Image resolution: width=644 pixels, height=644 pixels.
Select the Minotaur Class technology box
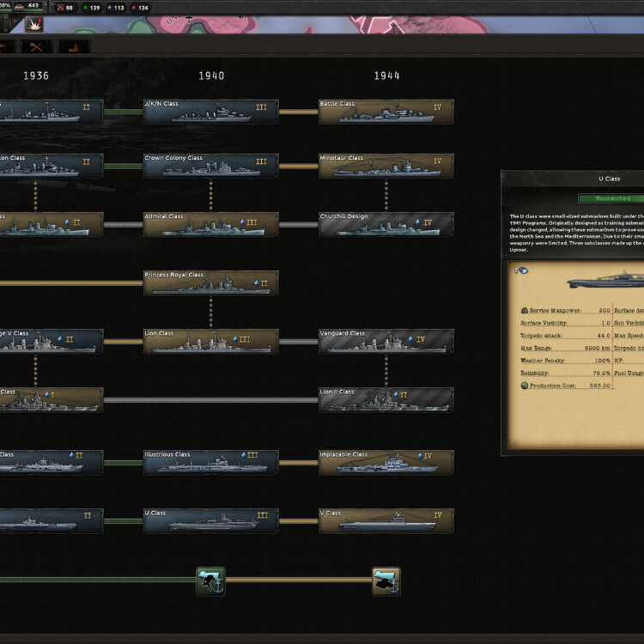(x=386, y=167)
